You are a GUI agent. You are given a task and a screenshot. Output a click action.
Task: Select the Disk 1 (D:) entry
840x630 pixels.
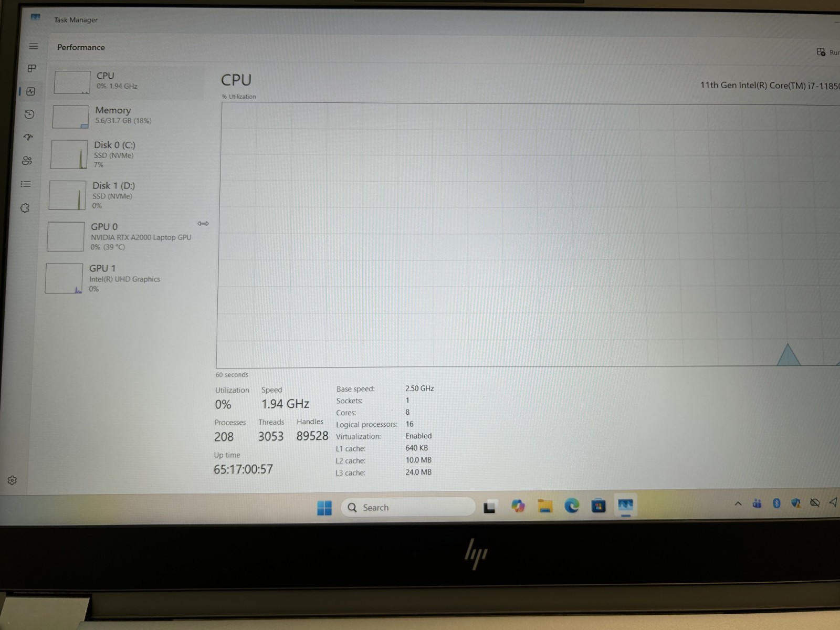[x=124, y=195]
